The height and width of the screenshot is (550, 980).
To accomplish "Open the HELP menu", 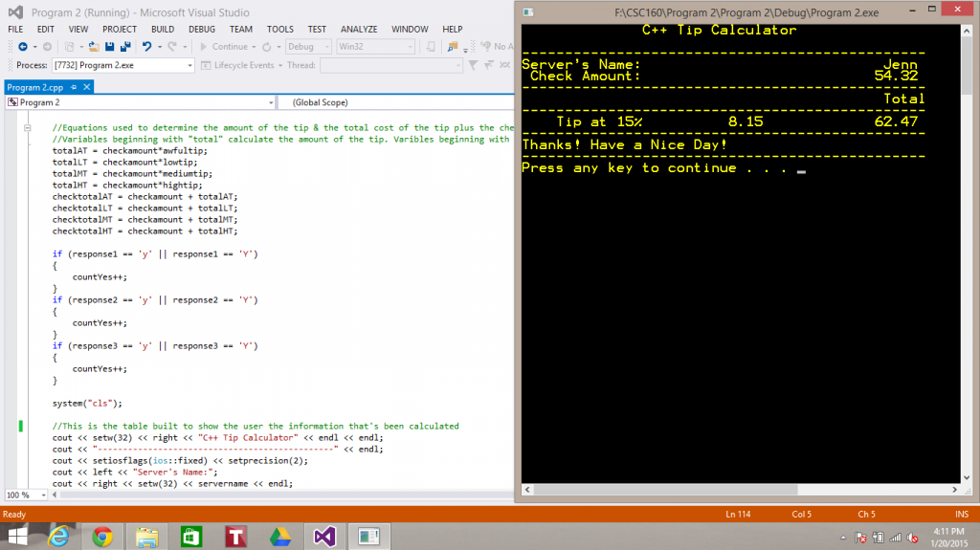I will tap(453, 30).
